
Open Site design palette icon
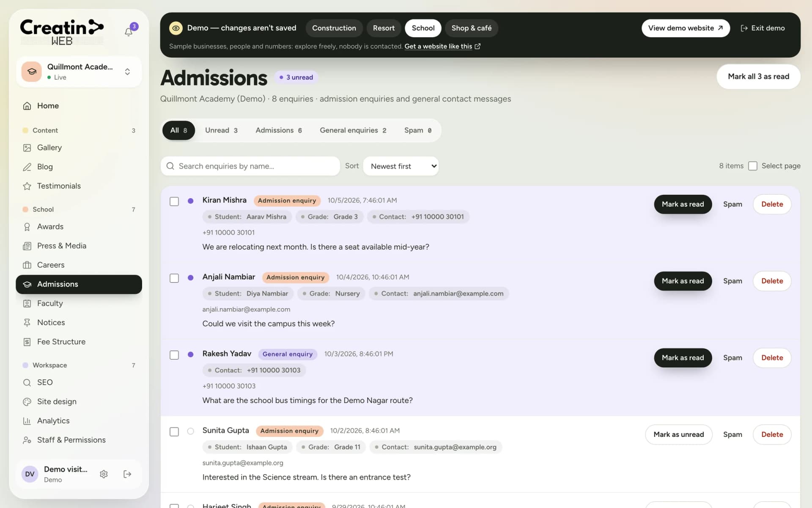point(27,402)
